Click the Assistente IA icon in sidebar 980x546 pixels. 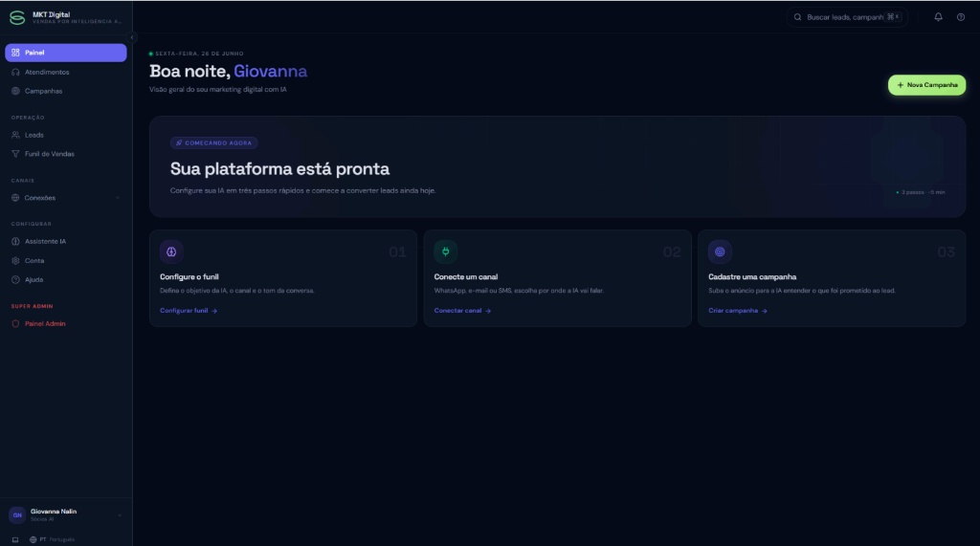click(15, 241)
